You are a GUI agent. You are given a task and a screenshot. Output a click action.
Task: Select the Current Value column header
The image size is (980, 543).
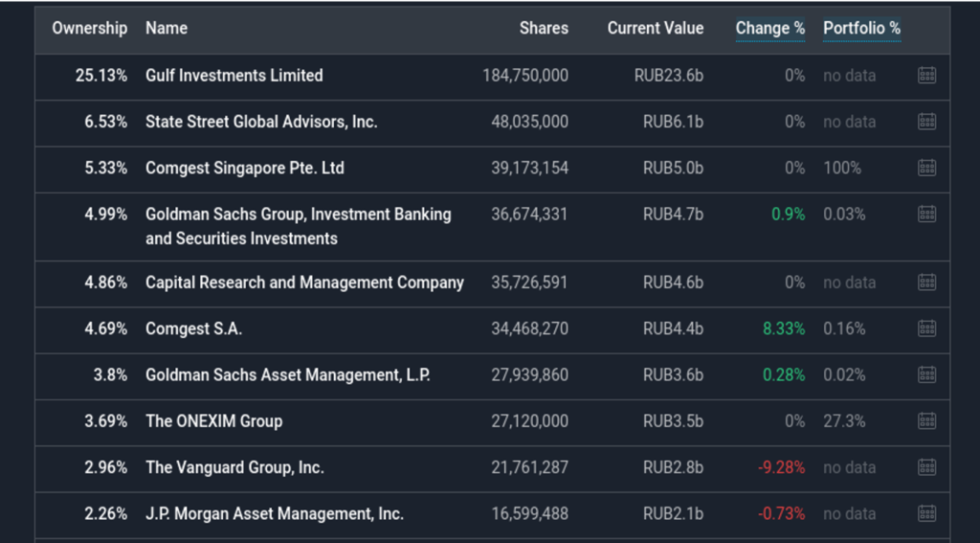pos(655,29)
